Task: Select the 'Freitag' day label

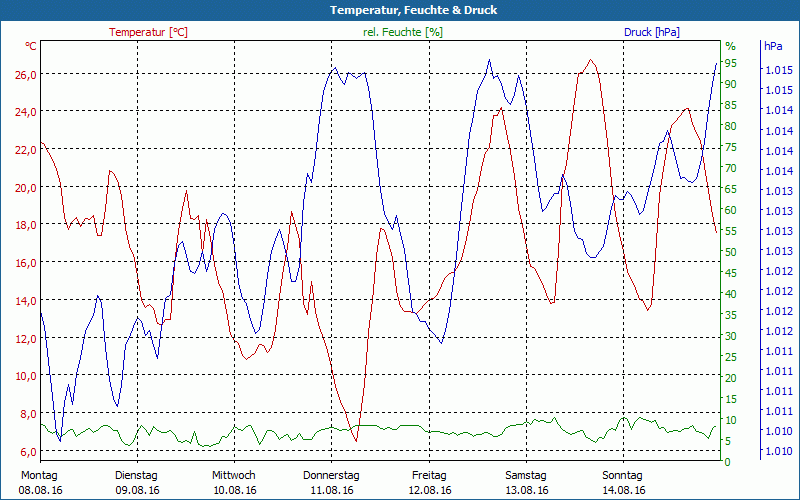Action: (428, 475)
